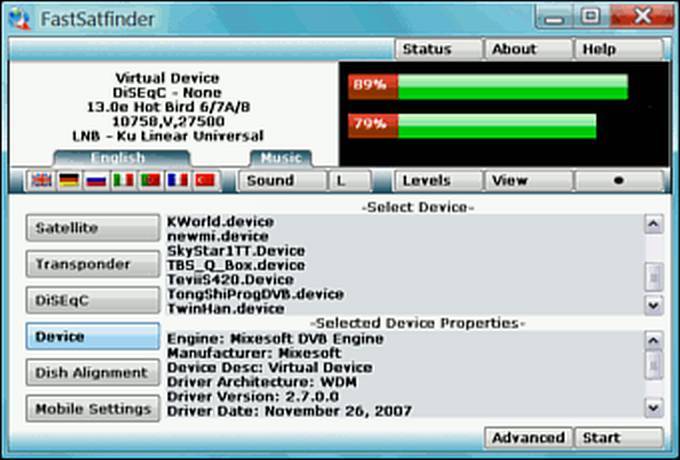Select the French flag language icon

178,180
